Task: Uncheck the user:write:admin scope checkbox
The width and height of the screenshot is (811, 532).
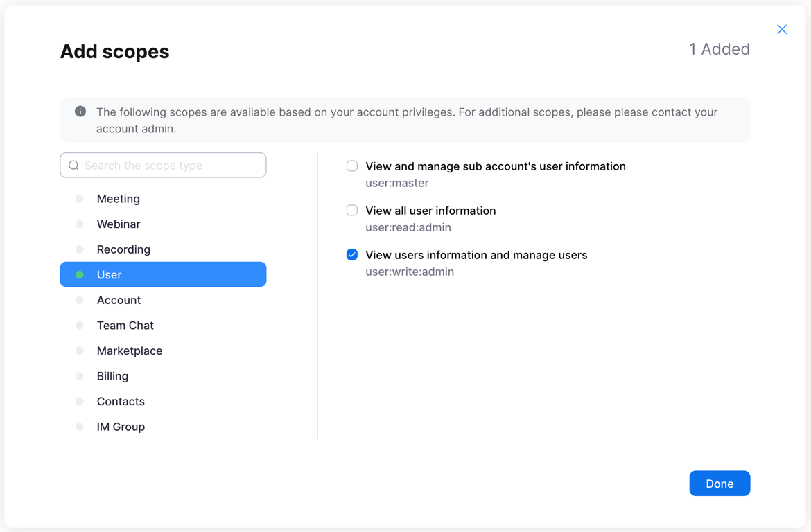Action: (352, 255)
